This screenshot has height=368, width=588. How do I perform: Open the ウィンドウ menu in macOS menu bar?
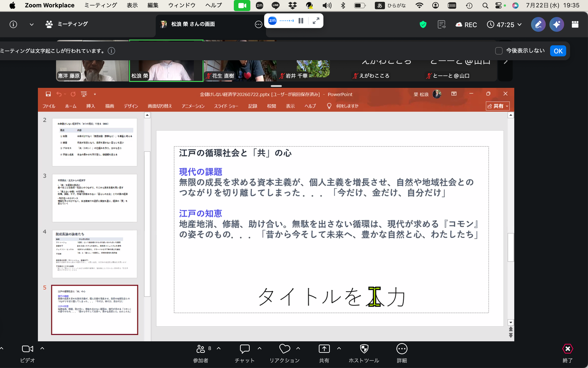tap(182, 6)
